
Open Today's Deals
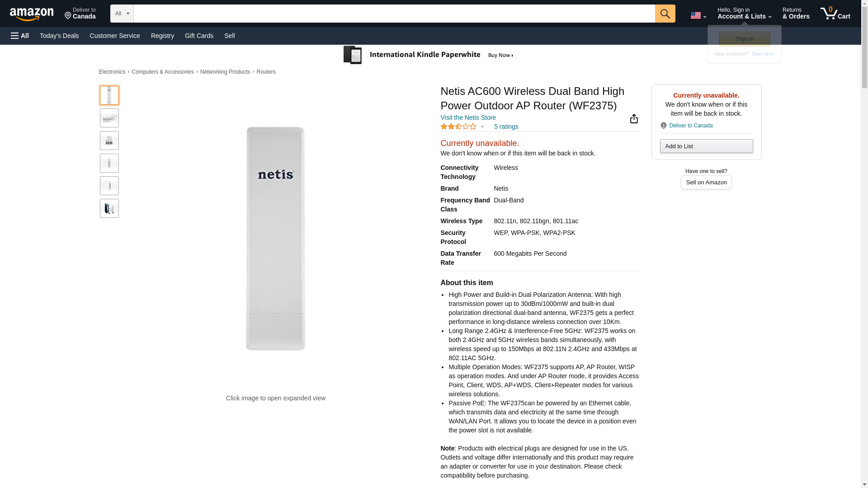[x=59, y=36]
